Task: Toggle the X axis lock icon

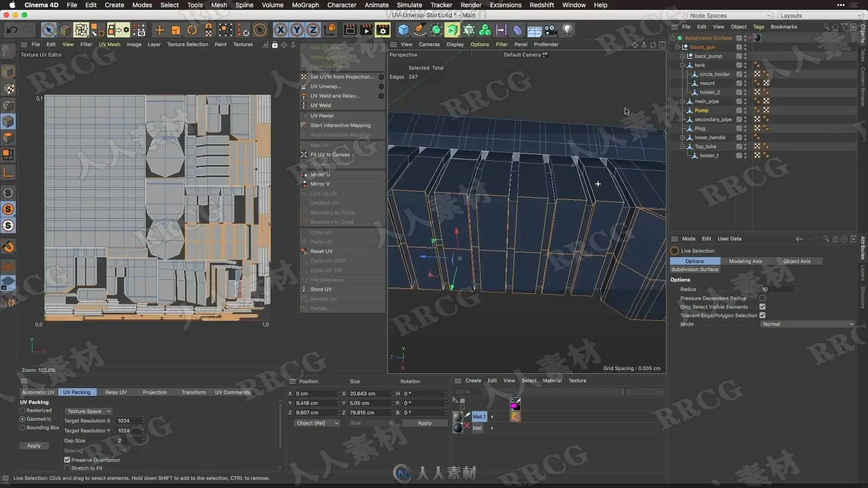Action: [280, 30]
